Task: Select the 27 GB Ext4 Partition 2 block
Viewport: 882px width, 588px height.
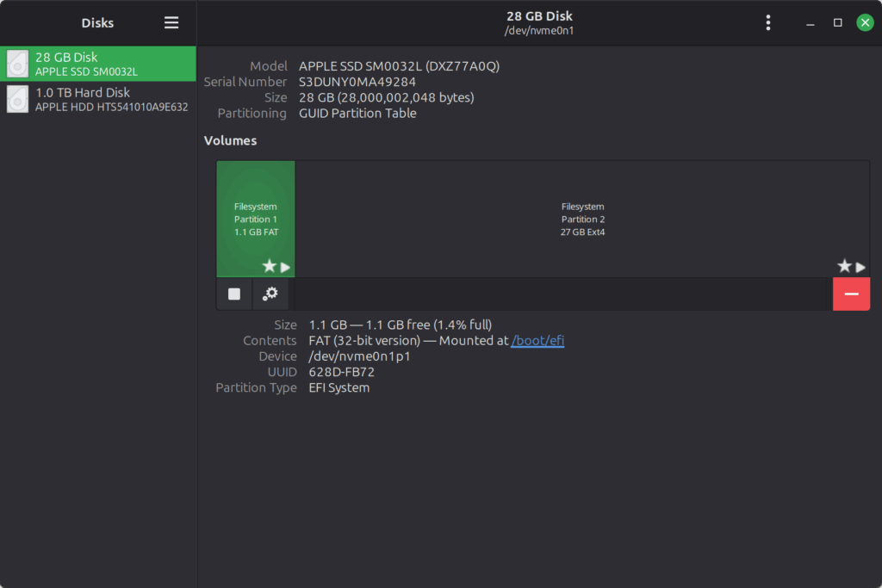Action: 582,219
